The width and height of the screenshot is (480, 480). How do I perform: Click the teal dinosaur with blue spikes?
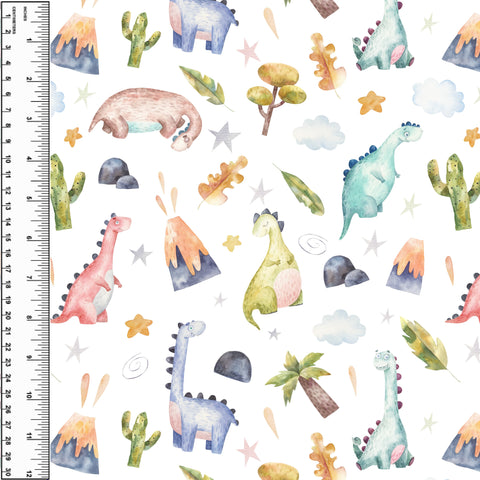click(380, 179)
